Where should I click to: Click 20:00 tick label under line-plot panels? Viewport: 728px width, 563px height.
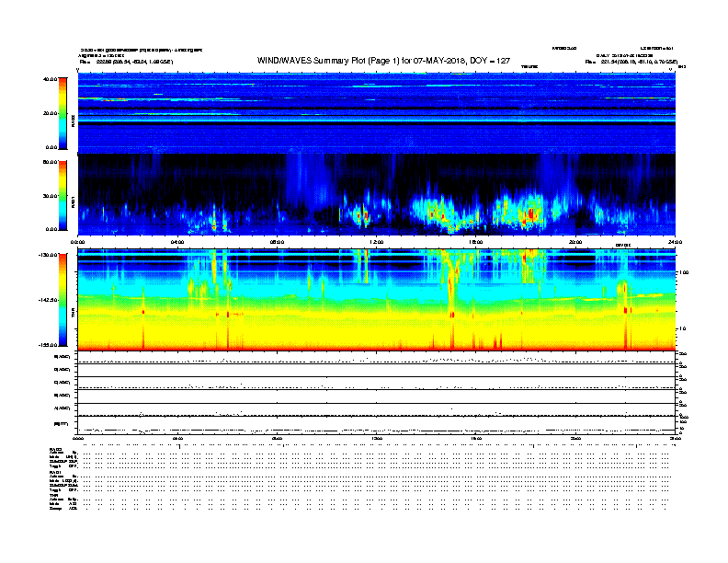coord(575,438)
